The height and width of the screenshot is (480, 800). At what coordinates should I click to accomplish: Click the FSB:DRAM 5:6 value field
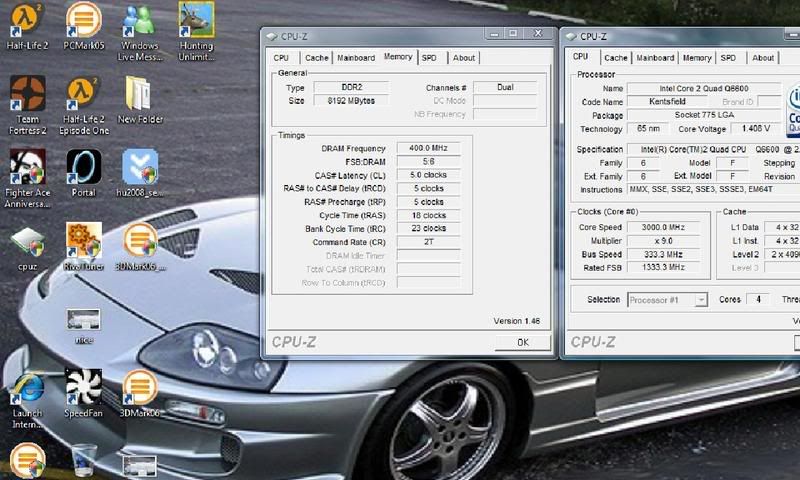click(x=429, y=161)
